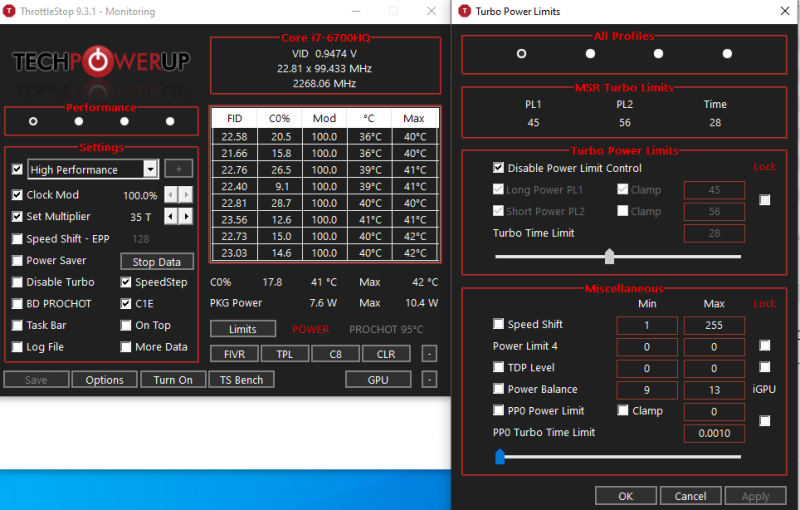This screenshot has height=510, width=800.
Task: Decrease Clock Mod with left arrow
Action: (x=171, y=194)
